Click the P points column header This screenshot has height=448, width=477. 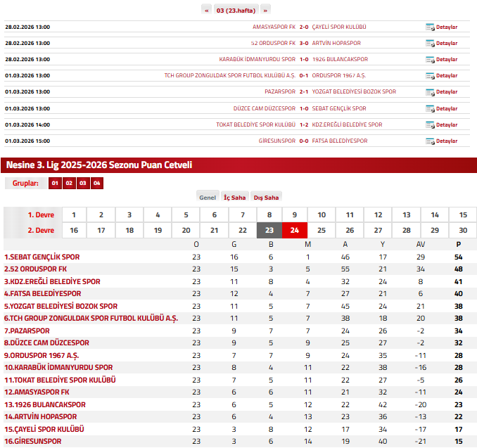click(x=459, y=244)
